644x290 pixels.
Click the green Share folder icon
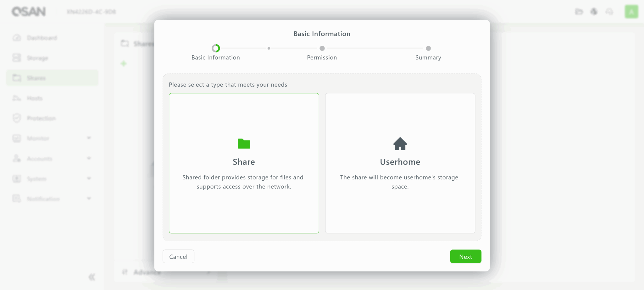(244, 144)
